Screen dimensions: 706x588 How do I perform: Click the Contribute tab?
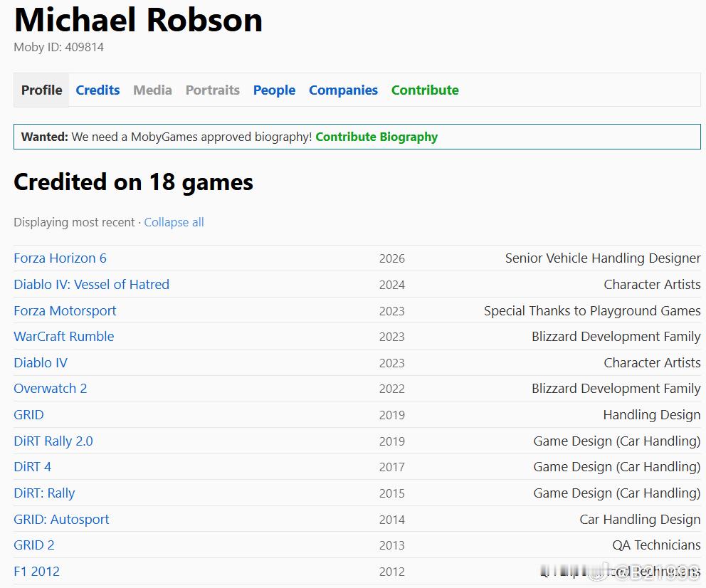pos(425,90)
